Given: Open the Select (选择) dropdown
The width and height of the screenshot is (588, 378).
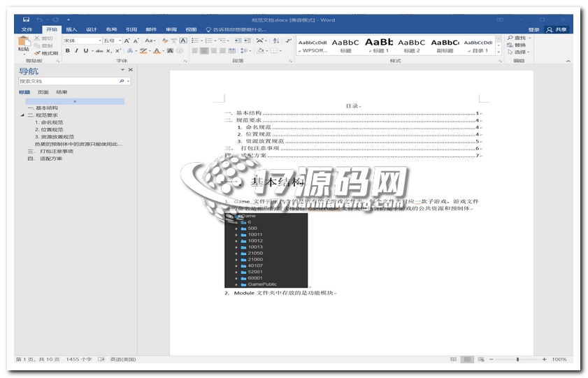Looking at the screenshot, I should (519, 52).
